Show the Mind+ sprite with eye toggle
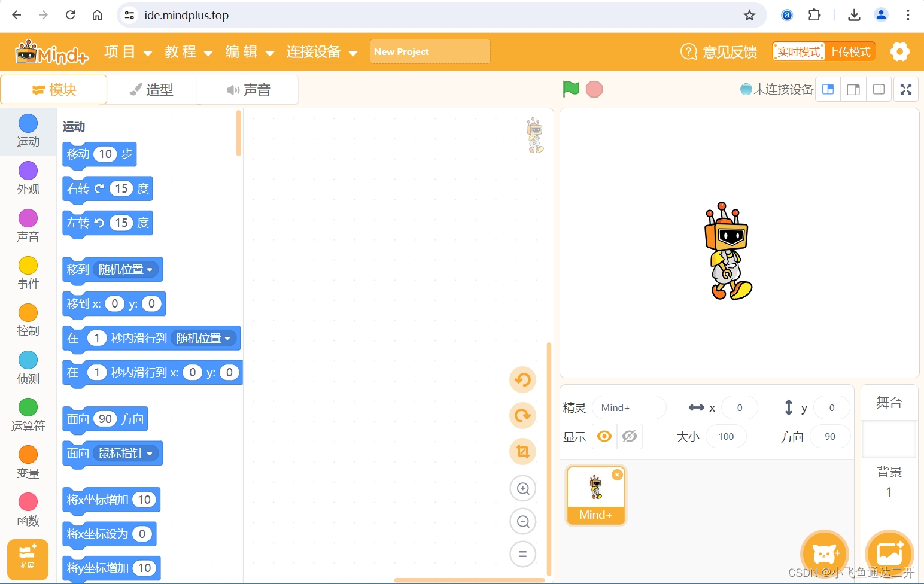The height and width of the screenshot is (584, 924). 604,436
